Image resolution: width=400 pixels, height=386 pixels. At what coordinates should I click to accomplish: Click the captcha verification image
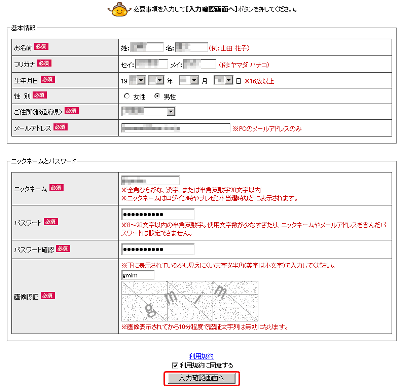(x=190, y=302)
